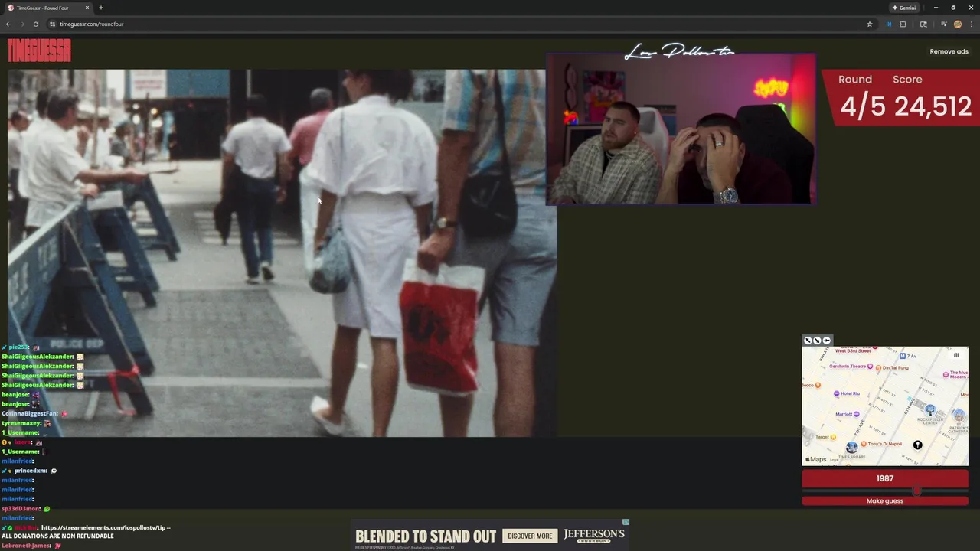Go back using browser back arrow
The image size is (980, 551).
click(8, 24)
